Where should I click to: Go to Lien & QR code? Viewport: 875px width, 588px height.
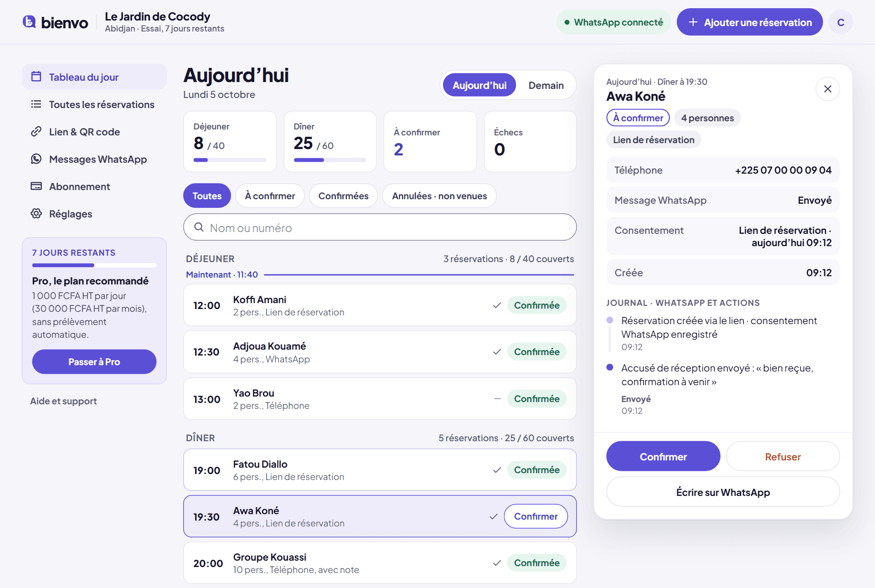pyautogui.click(x=94, y=132)
